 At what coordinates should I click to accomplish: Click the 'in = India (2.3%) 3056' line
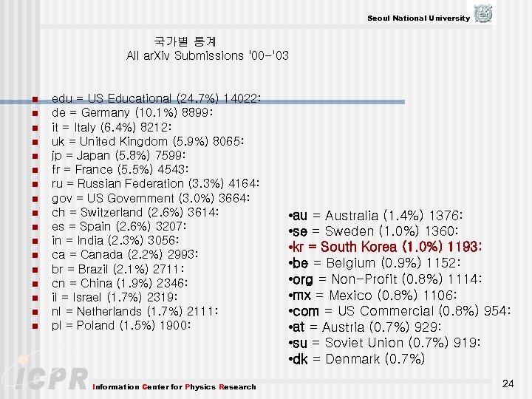(115, 240)
